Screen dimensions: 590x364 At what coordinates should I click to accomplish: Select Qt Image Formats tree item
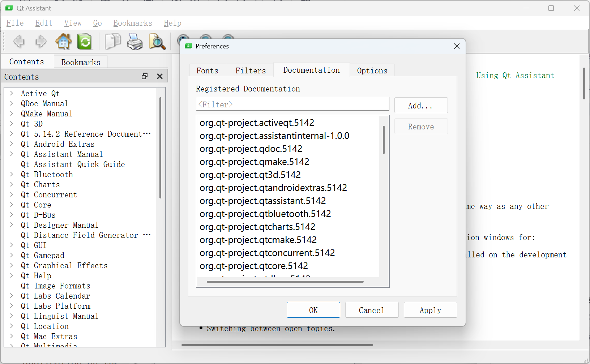55,286
